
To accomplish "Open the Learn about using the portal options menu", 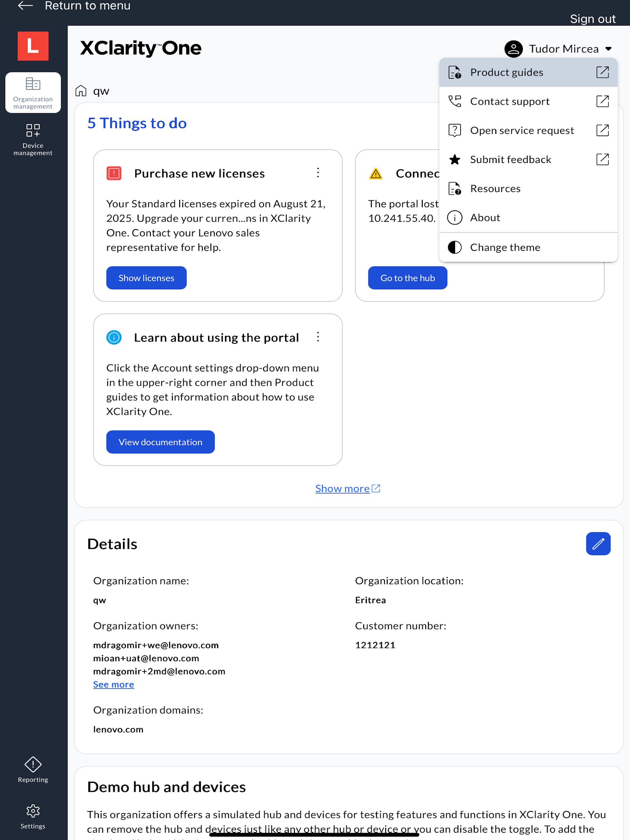I will (x=318, y=337).
